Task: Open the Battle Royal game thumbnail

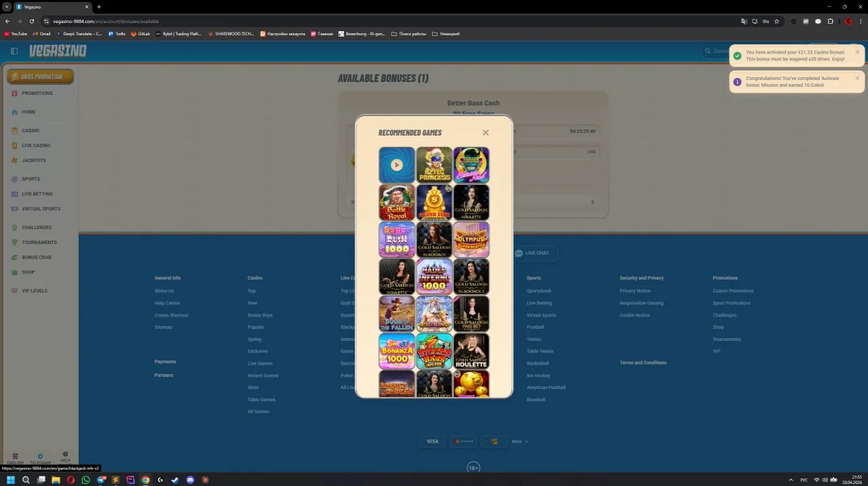Action: tap(397, 202)
